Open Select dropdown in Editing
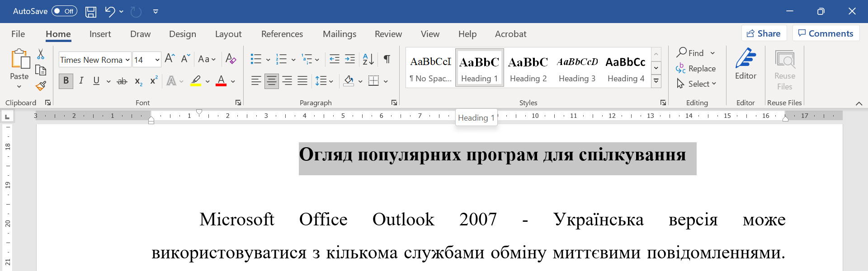The height and width of the screenshot is (271, 868). [697, 84]
